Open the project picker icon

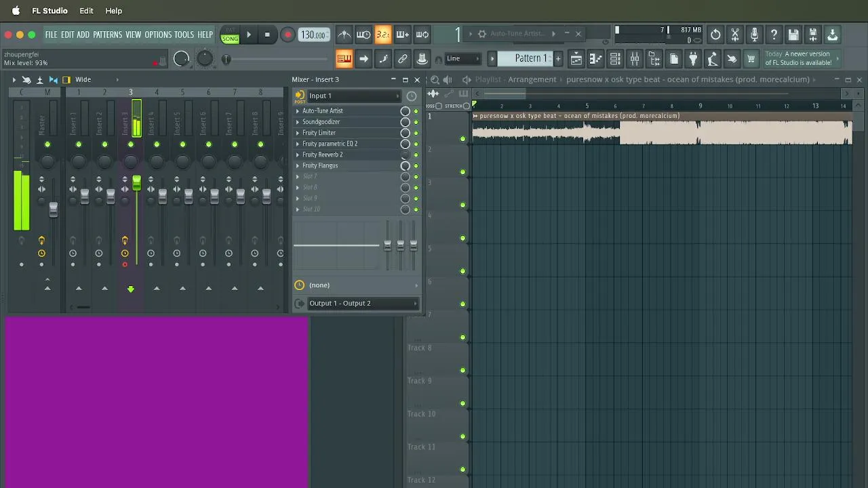pos(674,59)
